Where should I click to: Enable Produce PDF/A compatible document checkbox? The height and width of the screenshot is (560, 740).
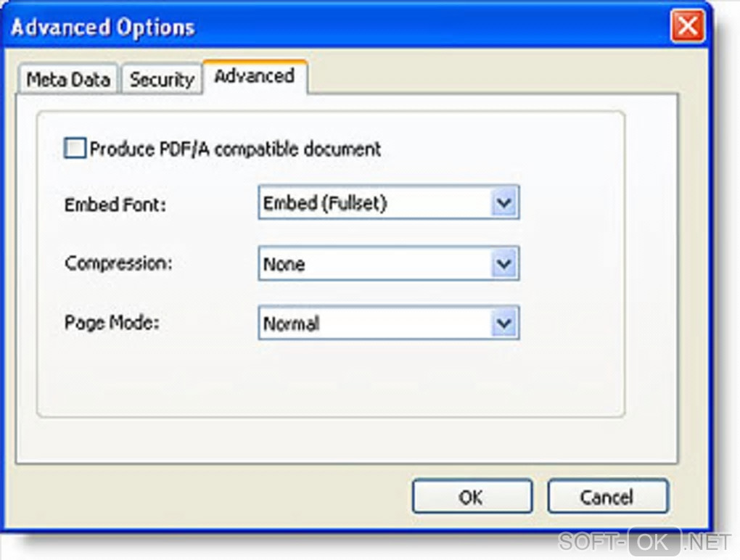coord(75,149)
